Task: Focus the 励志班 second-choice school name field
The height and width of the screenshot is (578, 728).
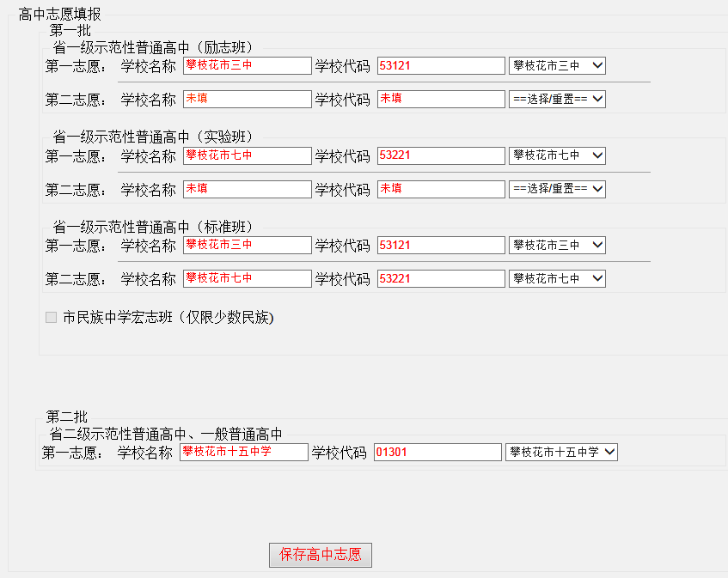Action: pos(247,100)
